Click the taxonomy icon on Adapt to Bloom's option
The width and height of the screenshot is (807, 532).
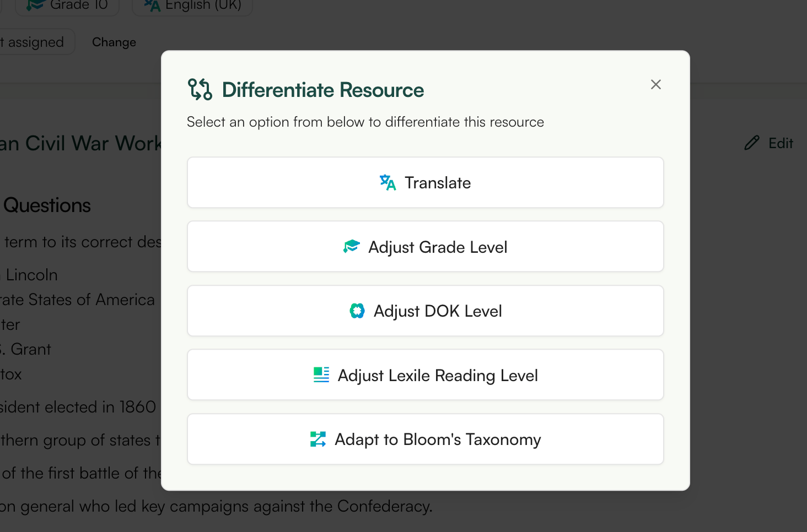[318, 439]
